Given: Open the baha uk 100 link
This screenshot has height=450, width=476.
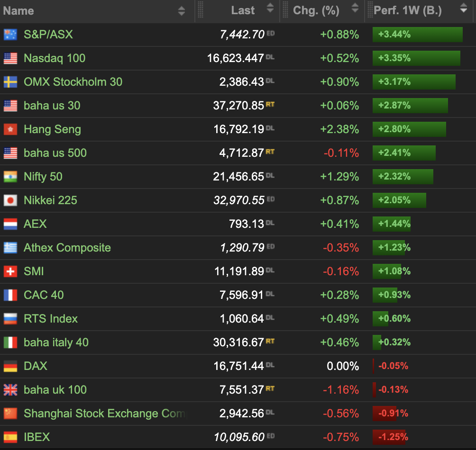Looking at the screenshot, I should click(55, 390).
